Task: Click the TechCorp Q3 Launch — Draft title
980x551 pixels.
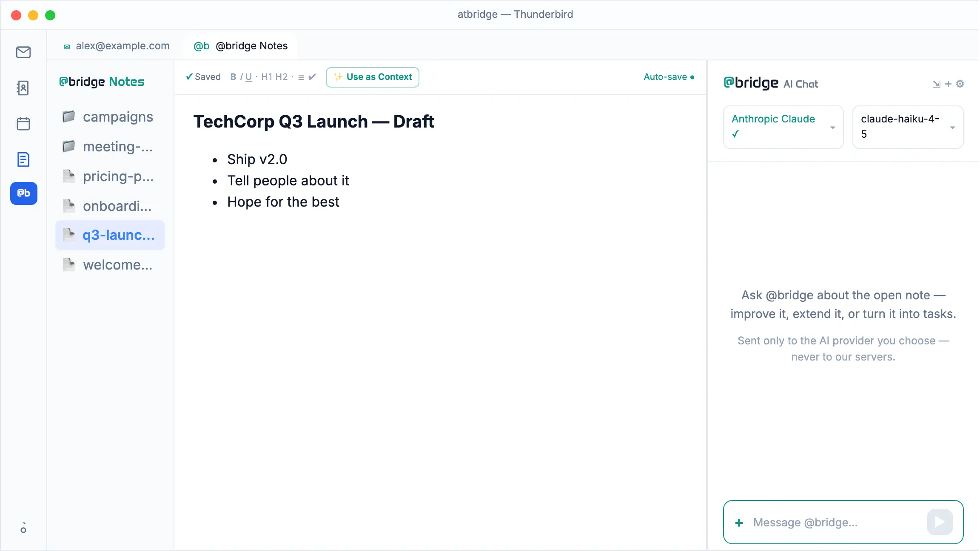Action: coord(314,122)
